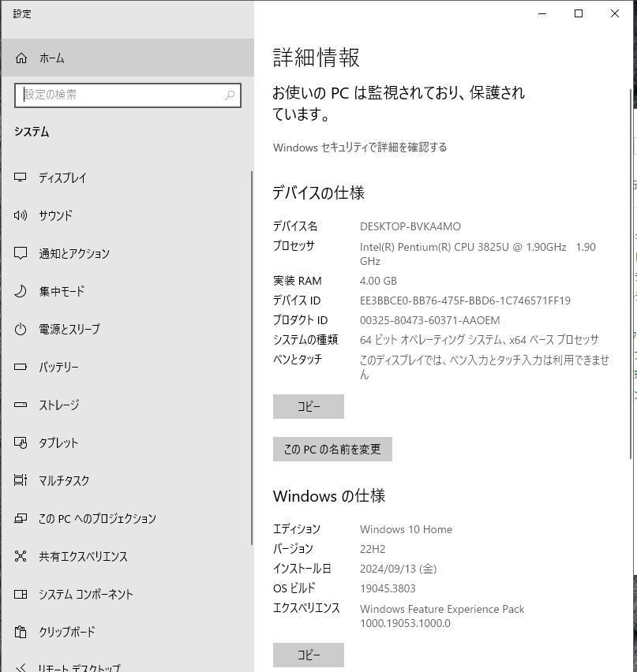
Task: Click the 詳細情報 page heading
Action: (x=317, y=58)
